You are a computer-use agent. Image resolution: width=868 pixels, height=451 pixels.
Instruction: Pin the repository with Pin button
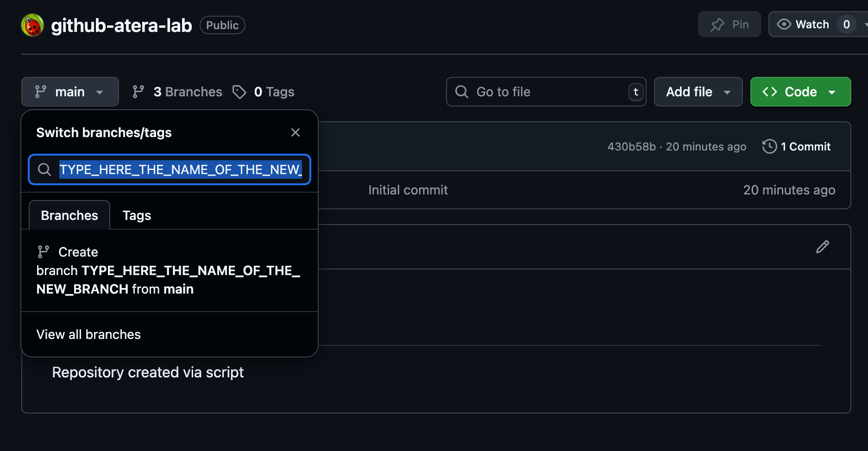tap(729, 24)
